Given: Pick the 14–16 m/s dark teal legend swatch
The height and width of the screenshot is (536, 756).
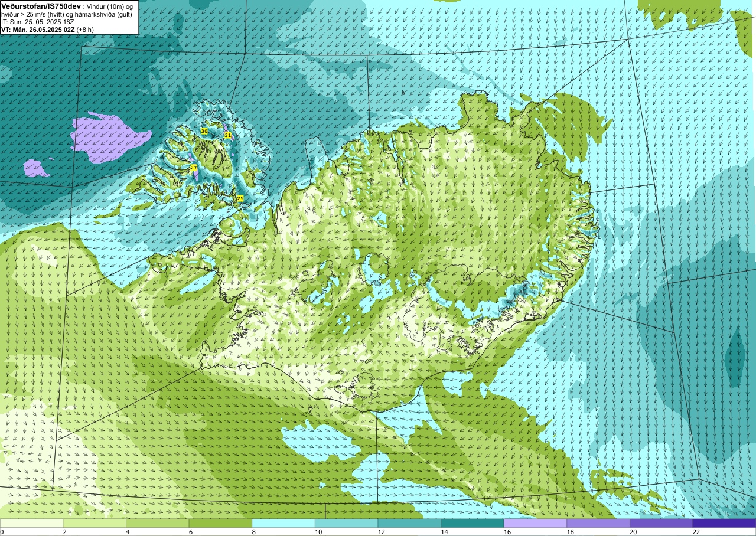Looking at the screenshot, I should pyautogui.click(x=472, y=523).
